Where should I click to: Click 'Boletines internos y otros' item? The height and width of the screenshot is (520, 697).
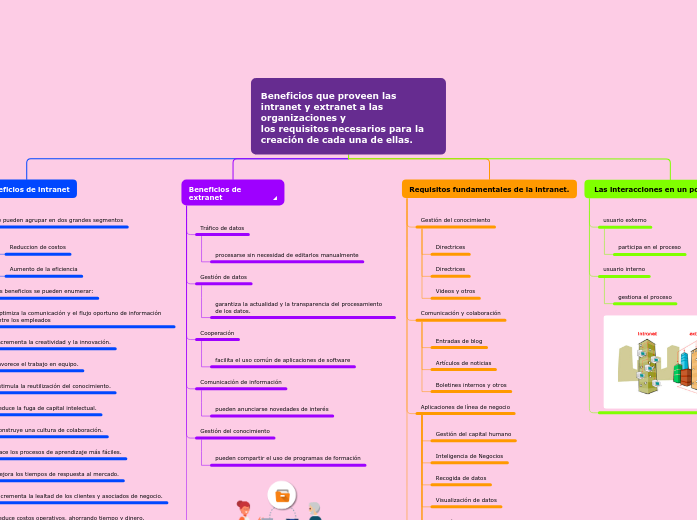471,385
